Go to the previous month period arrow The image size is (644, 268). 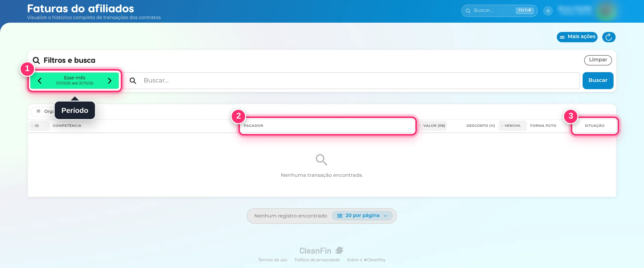click(x=40, y=81)
